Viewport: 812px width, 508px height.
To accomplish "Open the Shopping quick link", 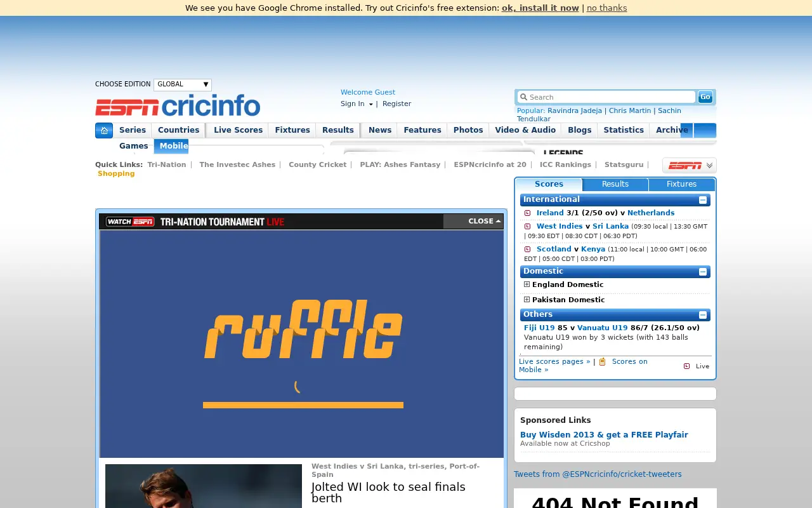I will tap(116, 174).
